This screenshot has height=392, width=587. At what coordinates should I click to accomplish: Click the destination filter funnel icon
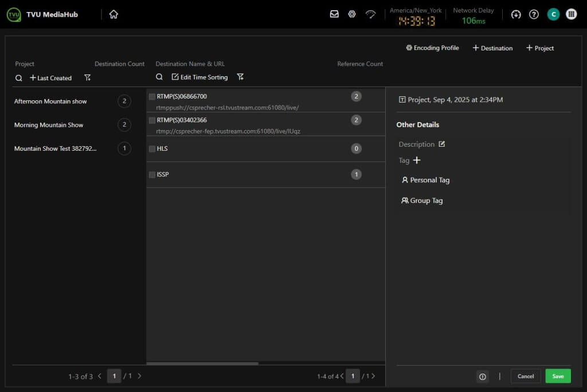pyautogui.click(x=240, y=77)
